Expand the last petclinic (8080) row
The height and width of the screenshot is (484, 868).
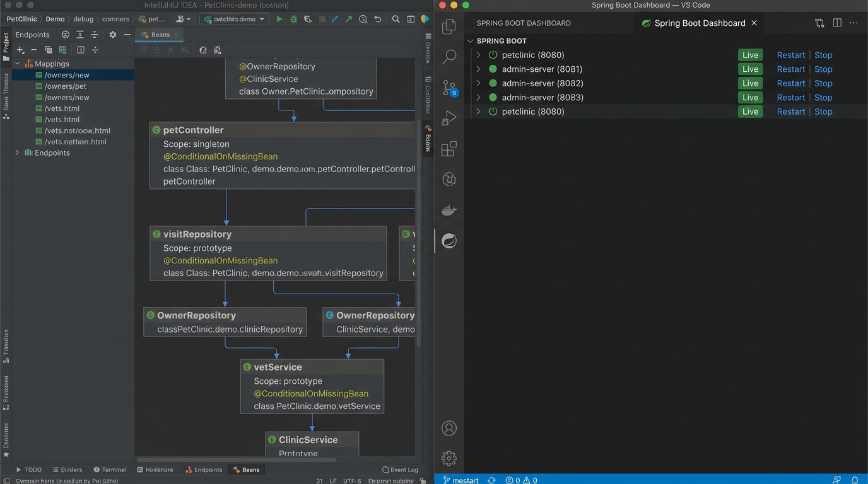pyautogui.click(x=478, y=112)
